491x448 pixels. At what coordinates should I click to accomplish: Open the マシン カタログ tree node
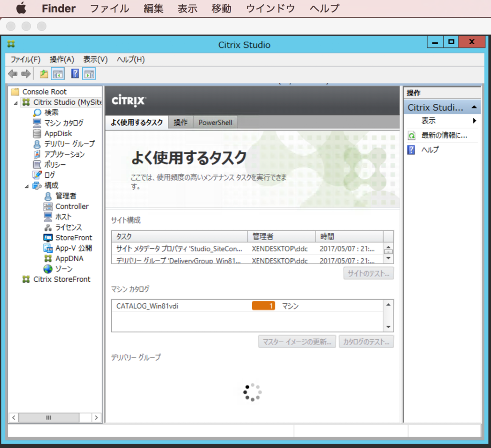[x=64, y=123]
